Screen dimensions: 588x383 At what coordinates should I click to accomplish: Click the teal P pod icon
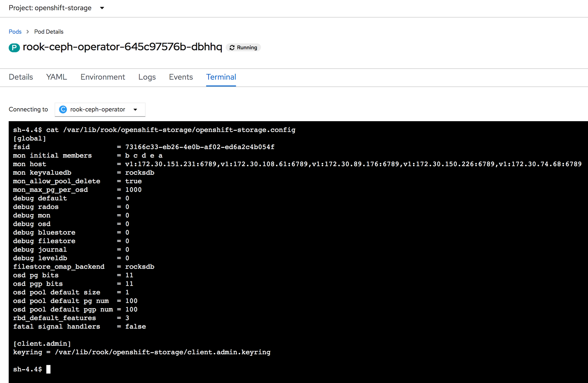pos(14,47)
